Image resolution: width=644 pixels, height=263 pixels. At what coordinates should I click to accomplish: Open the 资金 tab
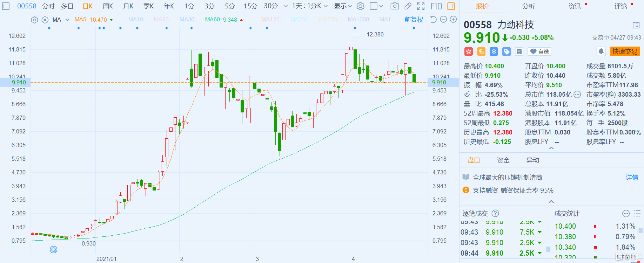pos(503,160)
